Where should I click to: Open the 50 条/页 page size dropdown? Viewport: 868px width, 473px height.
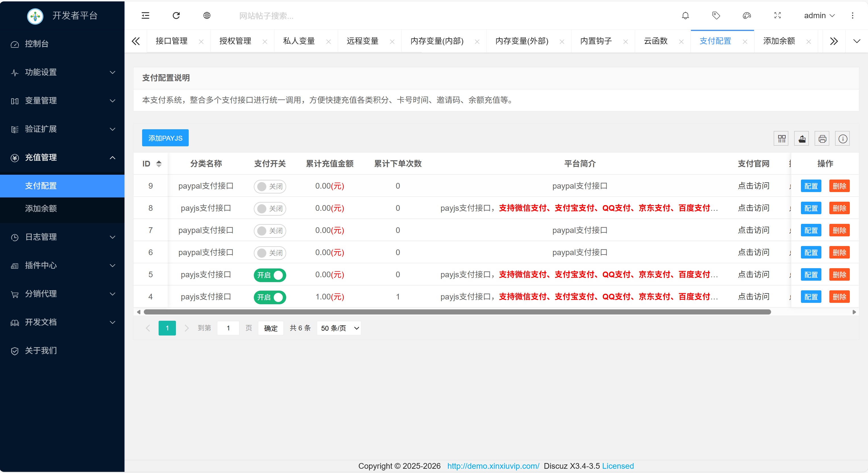(339, 328)
